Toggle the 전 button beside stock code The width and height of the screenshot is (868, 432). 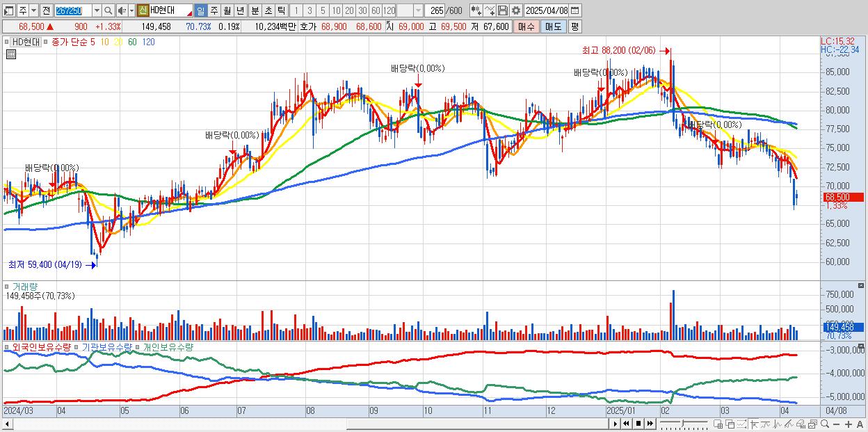[46, 10]
